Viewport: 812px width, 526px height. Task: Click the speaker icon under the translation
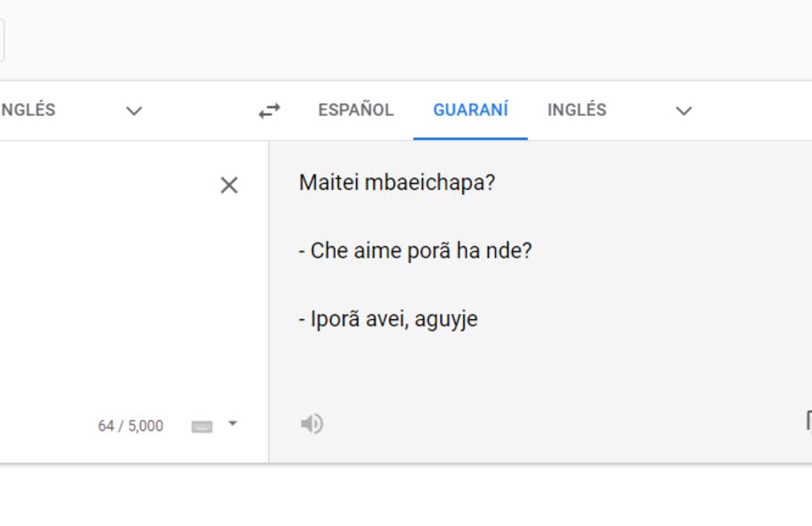pyautogui.click(x=310, y=424)
